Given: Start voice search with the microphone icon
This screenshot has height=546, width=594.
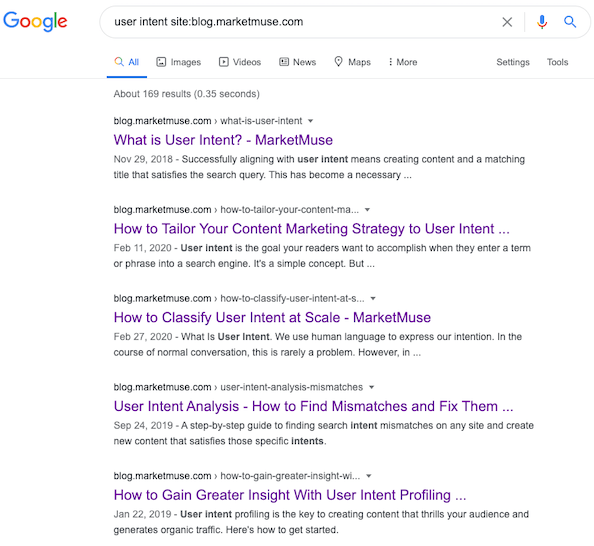Looking at the screenshot, I should 542,22.
